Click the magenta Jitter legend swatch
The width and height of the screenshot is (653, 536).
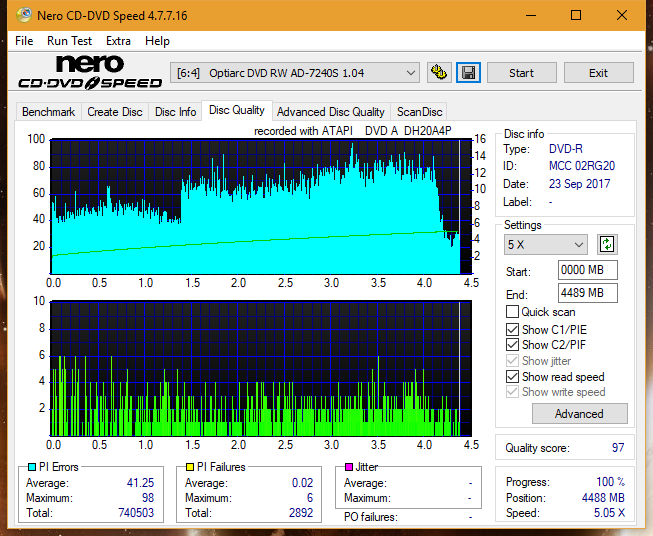pos(349,467)
